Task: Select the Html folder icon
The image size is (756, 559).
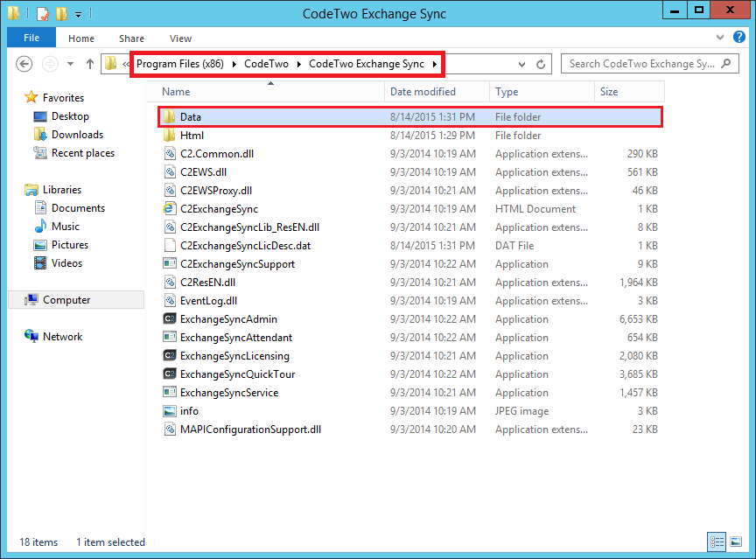Action: click(x=169, y=136)
